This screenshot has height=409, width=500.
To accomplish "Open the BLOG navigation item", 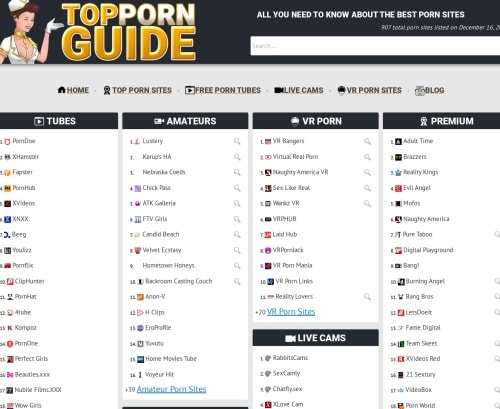I will pyautogui.click(x=429, y=90).
